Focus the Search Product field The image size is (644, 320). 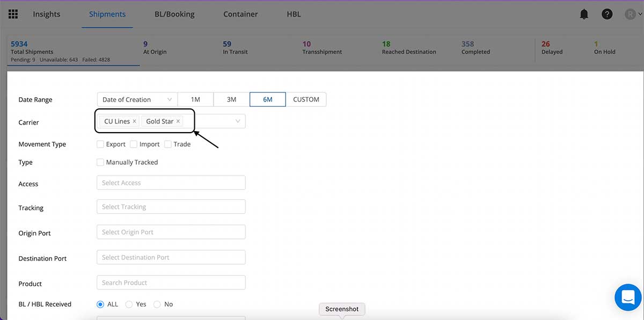point(171,282)
